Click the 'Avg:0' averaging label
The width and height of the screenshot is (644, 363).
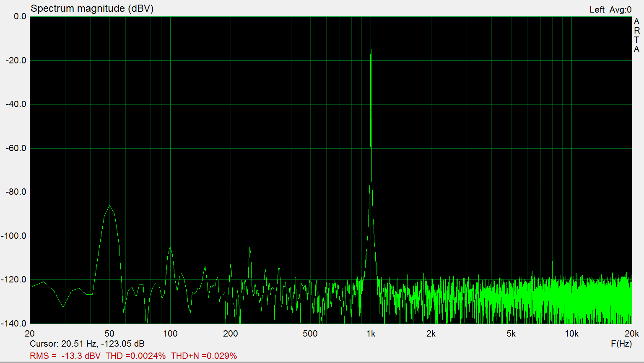[621, 10]
